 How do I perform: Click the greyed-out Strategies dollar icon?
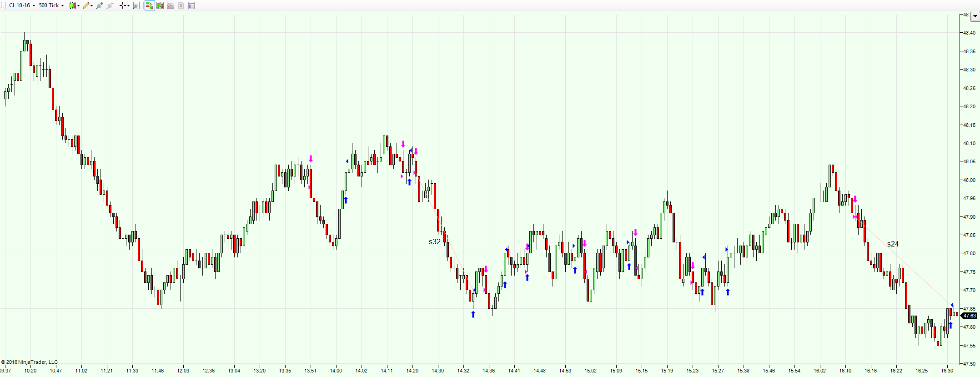[181, 5]
